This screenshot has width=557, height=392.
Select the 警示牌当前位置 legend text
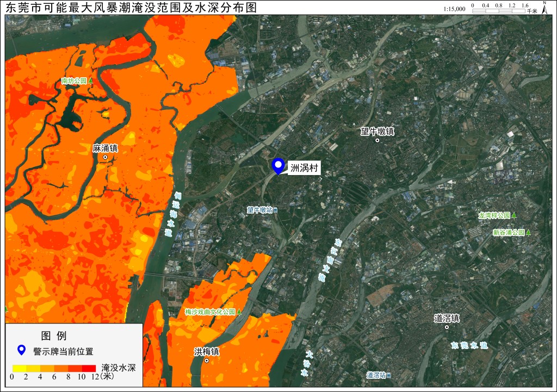coord(63,352)
